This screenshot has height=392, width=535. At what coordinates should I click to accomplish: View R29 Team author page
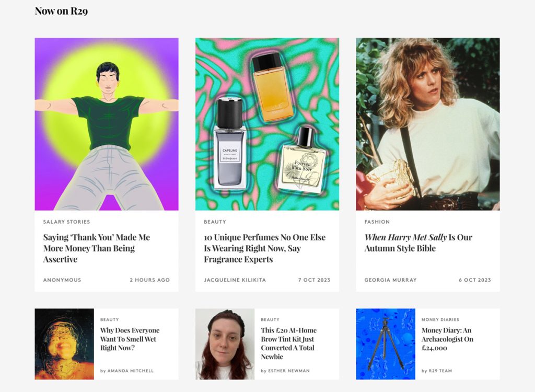[440, 371]
